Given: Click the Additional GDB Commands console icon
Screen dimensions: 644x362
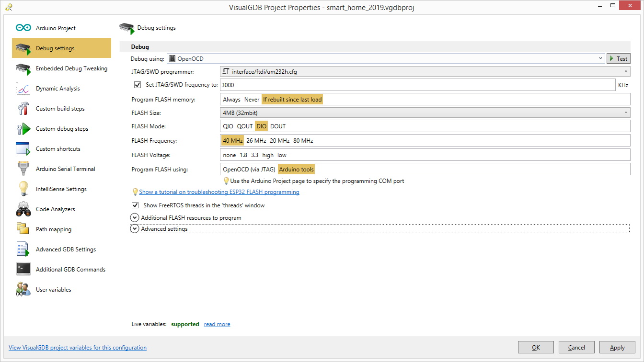Looking at the screenshot, I should (23, 270).
